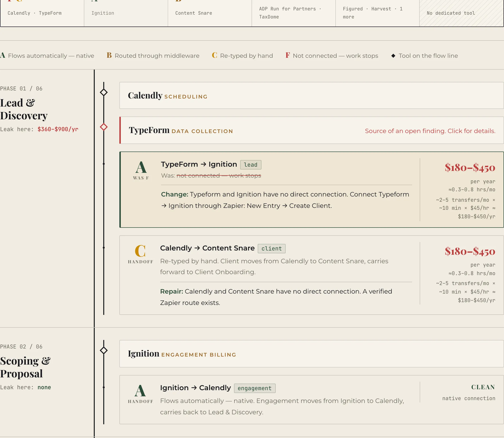Click the green A grade in the legend
504x438 pixels.
pos(3,55)
